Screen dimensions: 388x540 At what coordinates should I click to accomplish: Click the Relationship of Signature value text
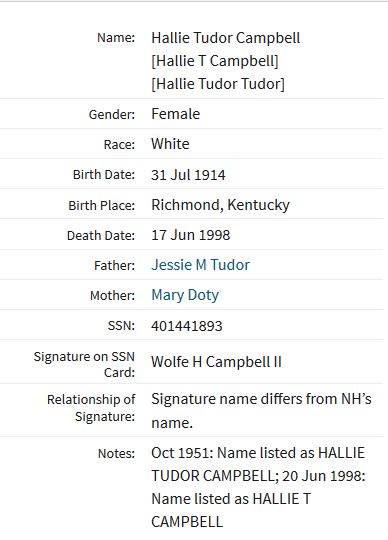[x=261, y=411]
